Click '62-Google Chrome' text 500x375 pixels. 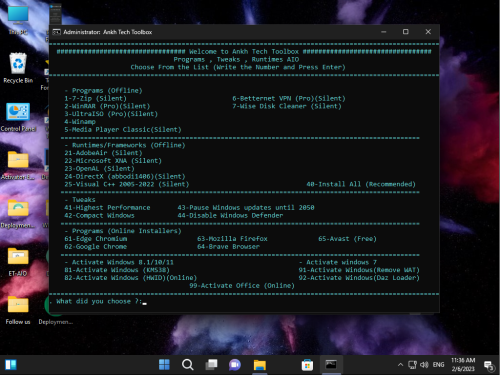pyautogui.click(x=96, y=246)
